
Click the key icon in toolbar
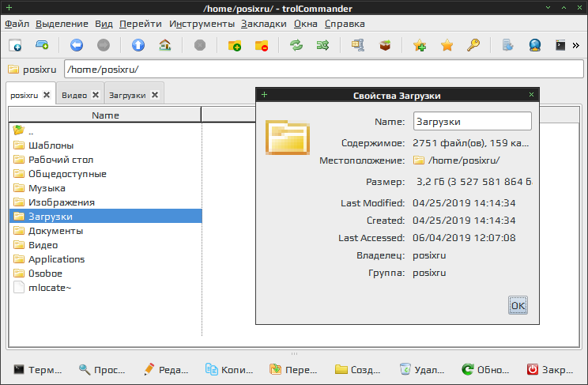(x=473, y=45)
